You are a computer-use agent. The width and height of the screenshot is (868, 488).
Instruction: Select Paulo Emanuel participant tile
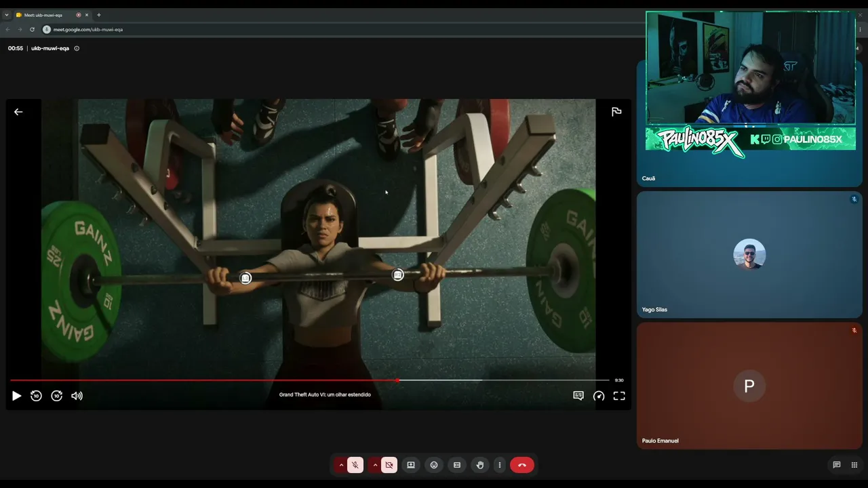click(x=749, y=385)
